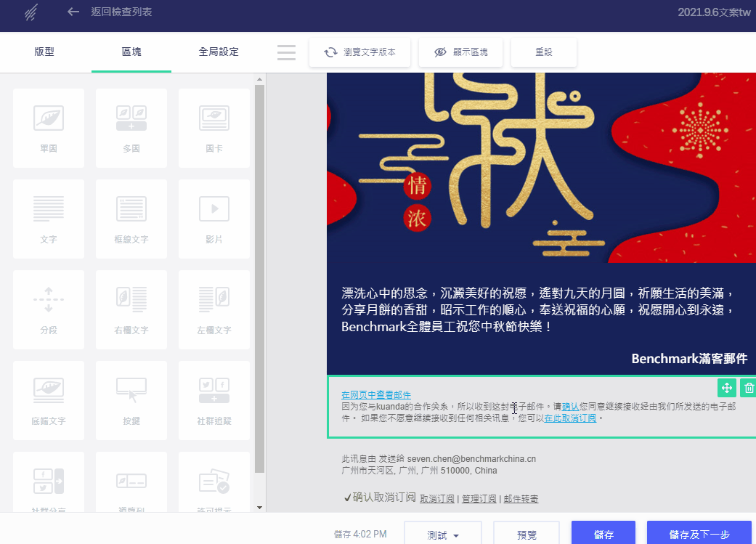Click the 2021.9.6文案tw title
This screenshot has height=544, width=756.
click(714, 12)
